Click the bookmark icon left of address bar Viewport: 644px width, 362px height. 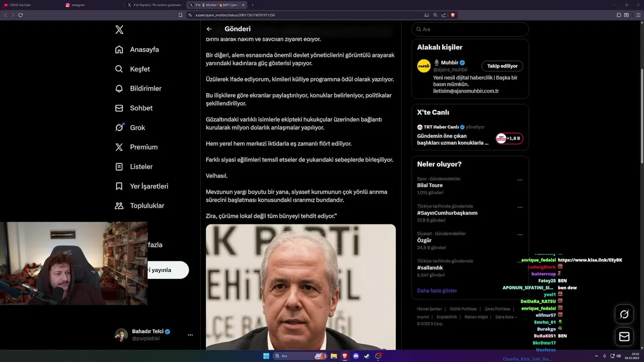point(180,15)
